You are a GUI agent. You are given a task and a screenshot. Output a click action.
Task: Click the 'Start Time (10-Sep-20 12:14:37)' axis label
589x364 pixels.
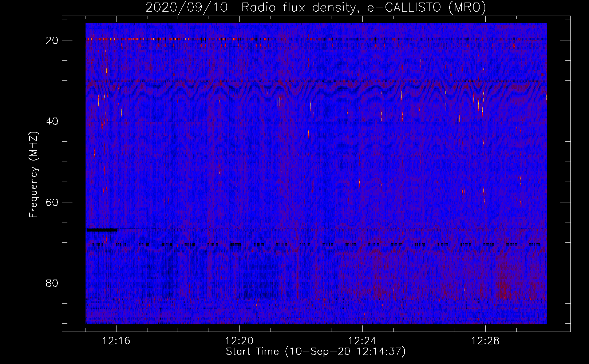pos(316,352)
